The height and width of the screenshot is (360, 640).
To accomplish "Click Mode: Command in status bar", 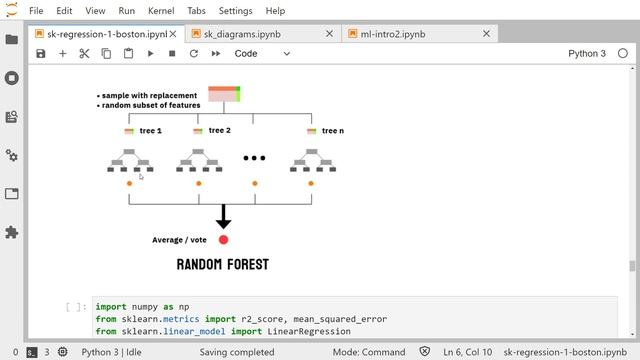I will 369,352.
